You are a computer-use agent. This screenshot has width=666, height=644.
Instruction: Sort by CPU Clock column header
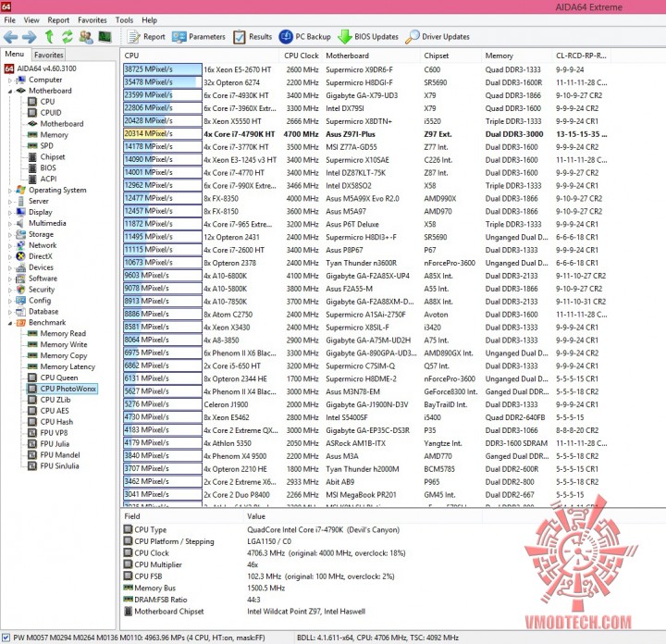point(302,56)
